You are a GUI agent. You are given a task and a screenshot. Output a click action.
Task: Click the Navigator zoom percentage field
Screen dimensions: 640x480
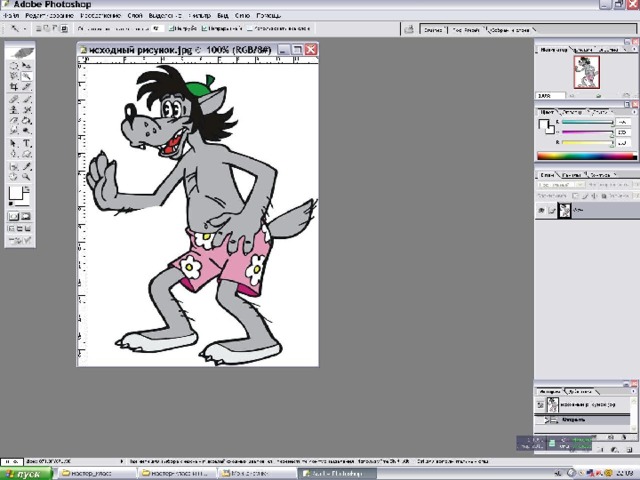point(551,96)
